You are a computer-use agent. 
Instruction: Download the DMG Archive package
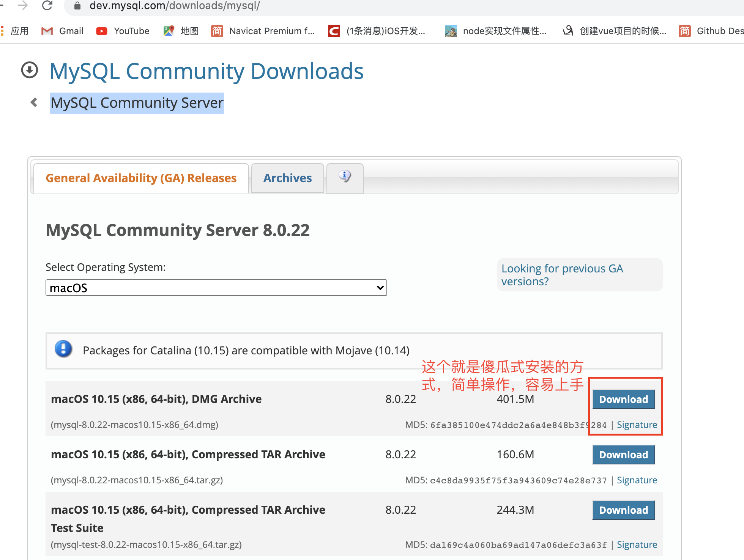click(x=623, y=400)
